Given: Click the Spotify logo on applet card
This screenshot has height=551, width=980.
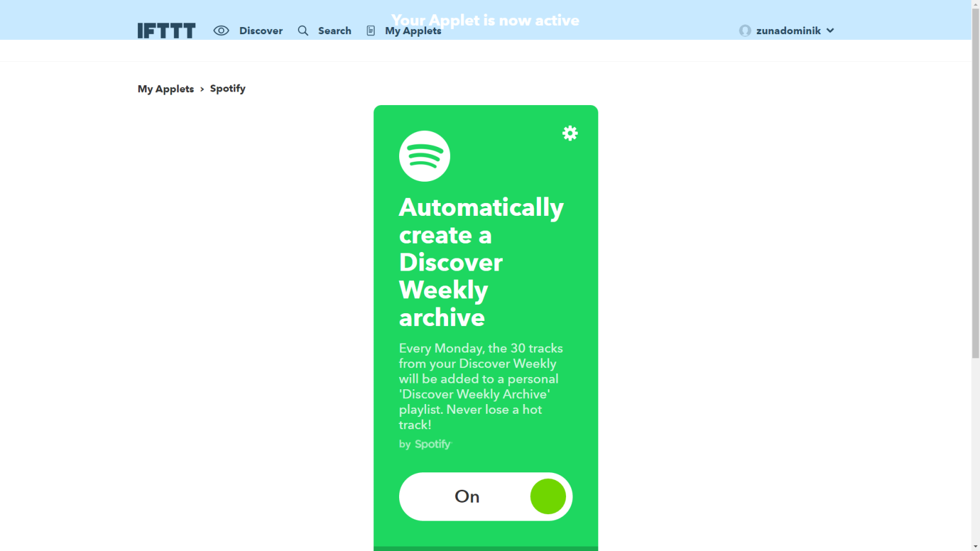Looking at the screenshot, I should pos(424,156).
